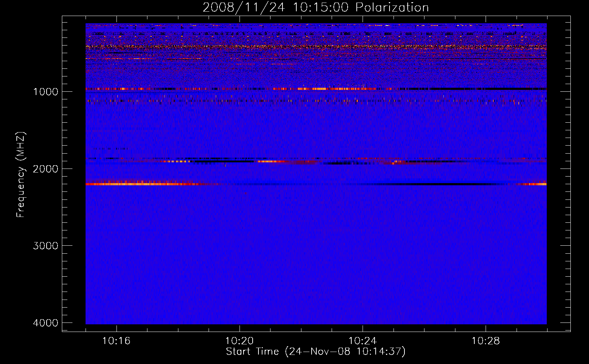
Task: Click the bright interference band just below 1000 MHz
Action: tap(316, 89)
